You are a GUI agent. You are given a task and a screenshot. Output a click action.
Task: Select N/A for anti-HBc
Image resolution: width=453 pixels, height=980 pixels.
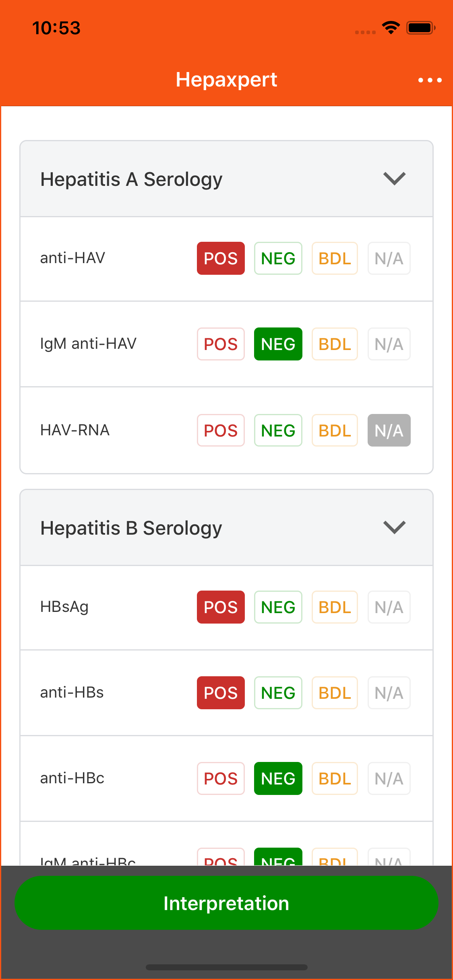(x=389, y=778)
